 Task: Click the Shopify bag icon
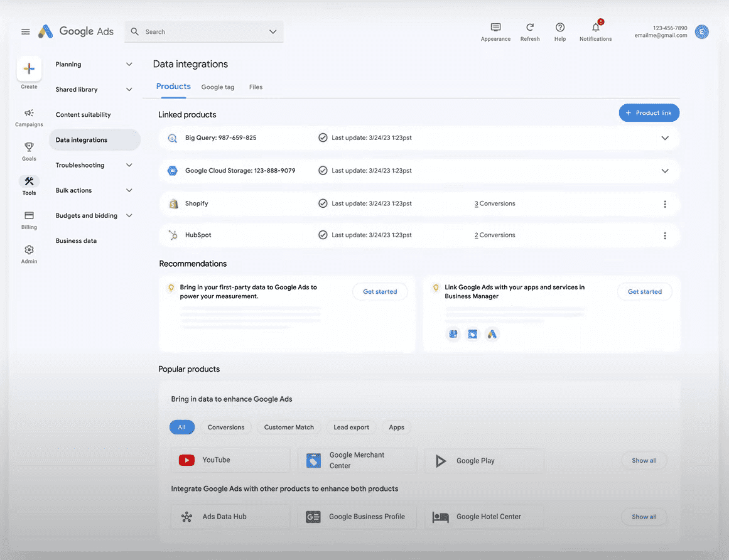tap(173, 203)
